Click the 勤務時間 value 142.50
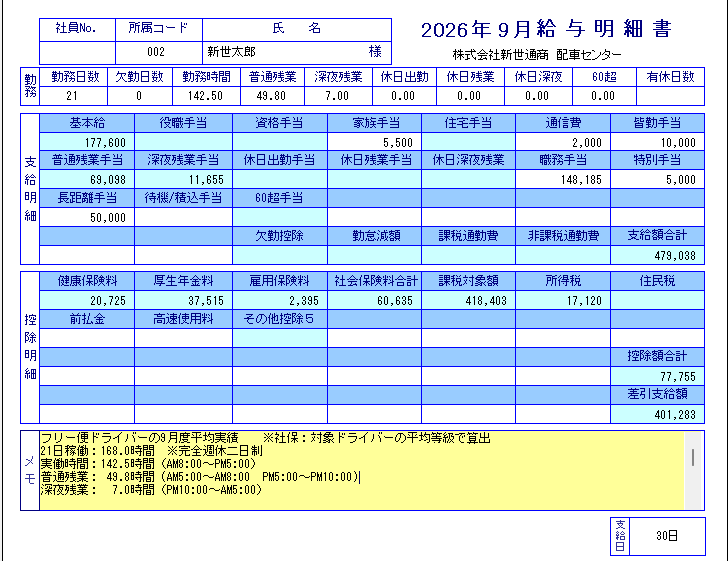The image size is (728, 561). pos(206,96)
